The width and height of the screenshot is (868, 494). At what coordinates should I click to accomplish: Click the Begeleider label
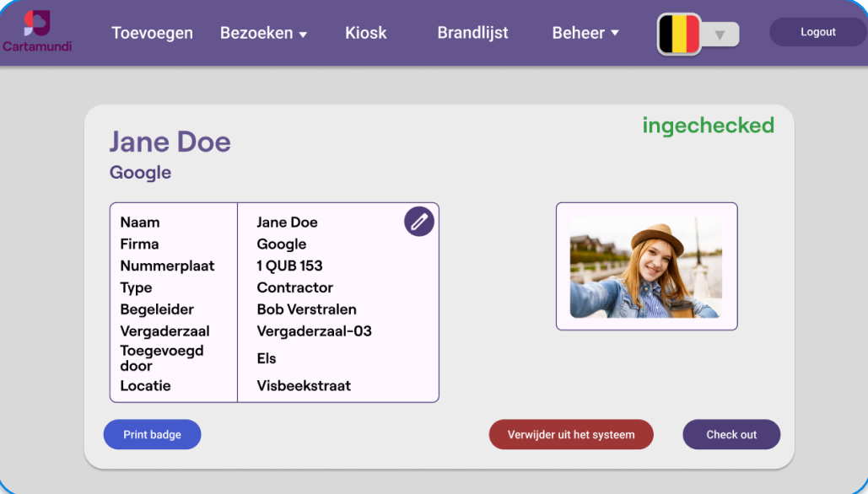(157, 309)
